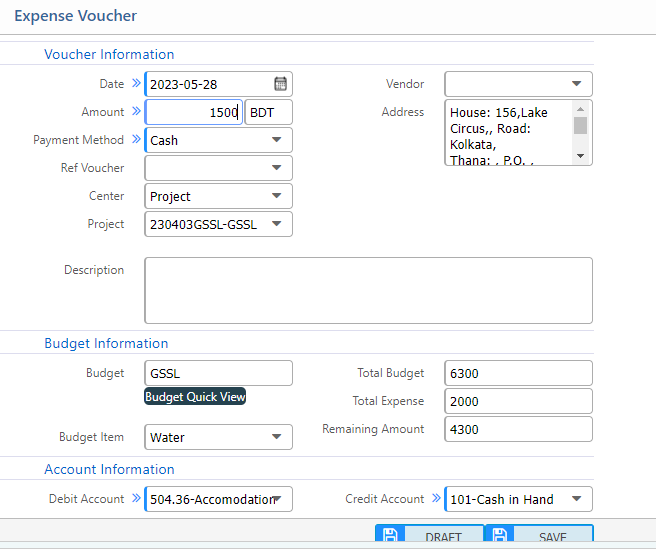
Task: Focus the Amount input field
Action: [x=194, y=112]
